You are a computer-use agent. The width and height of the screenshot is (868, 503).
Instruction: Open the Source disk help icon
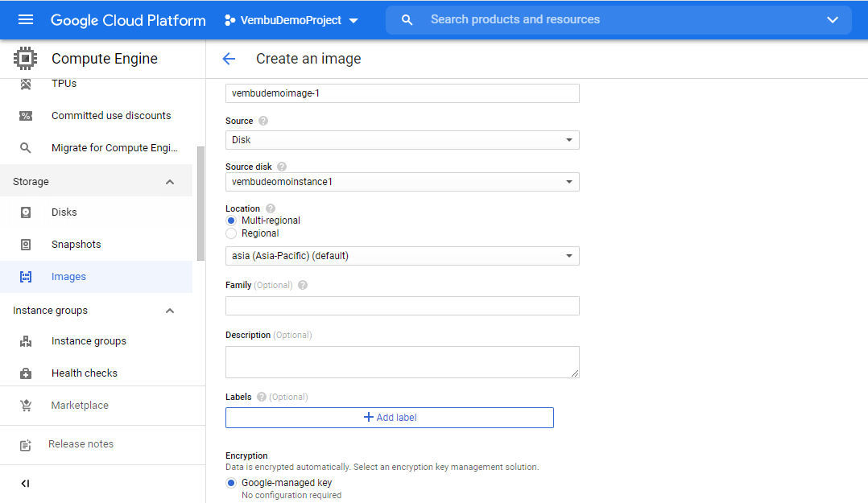coord(282,167)
